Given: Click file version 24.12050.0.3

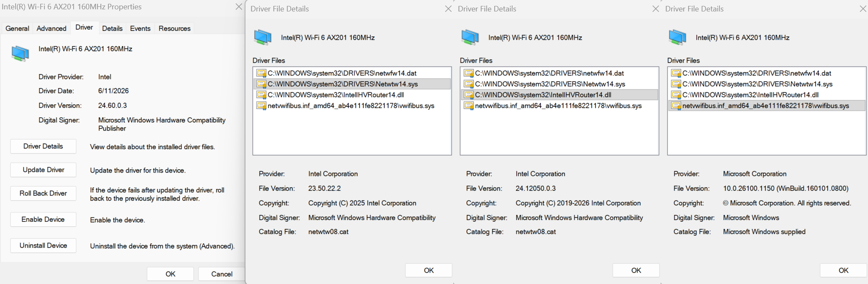Looking at the screenshot, I should click(x=535, y=188).
